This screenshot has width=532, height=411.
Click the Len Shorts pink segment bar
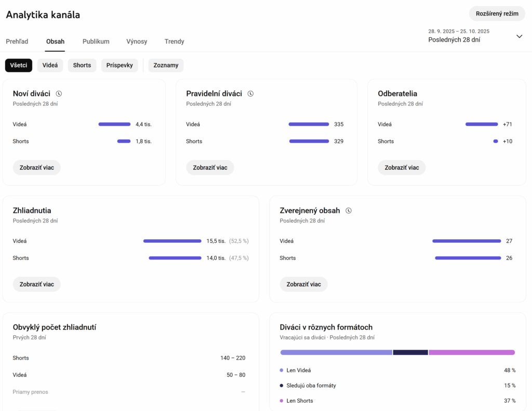click(x=472, y=352)
